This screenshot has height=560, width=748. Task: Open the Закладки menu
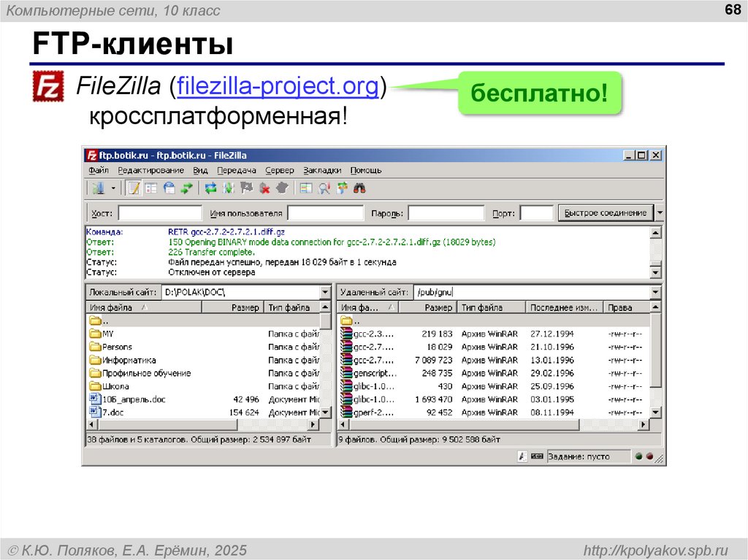click(322, 170)
